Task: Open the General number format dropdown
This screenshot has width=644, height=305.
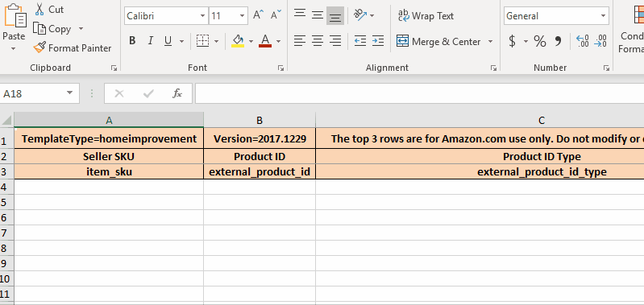Action: pyautogui.click(x=603, y=16)
